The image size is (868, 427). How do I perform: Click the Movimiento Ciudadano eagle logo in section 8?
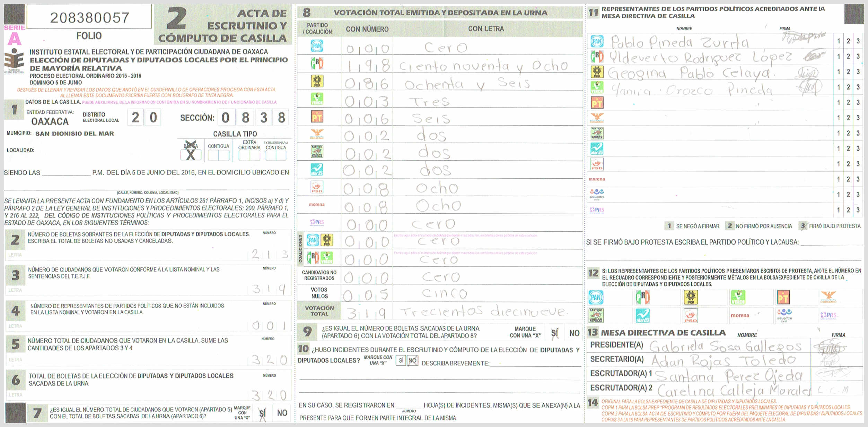coord(317,134)
